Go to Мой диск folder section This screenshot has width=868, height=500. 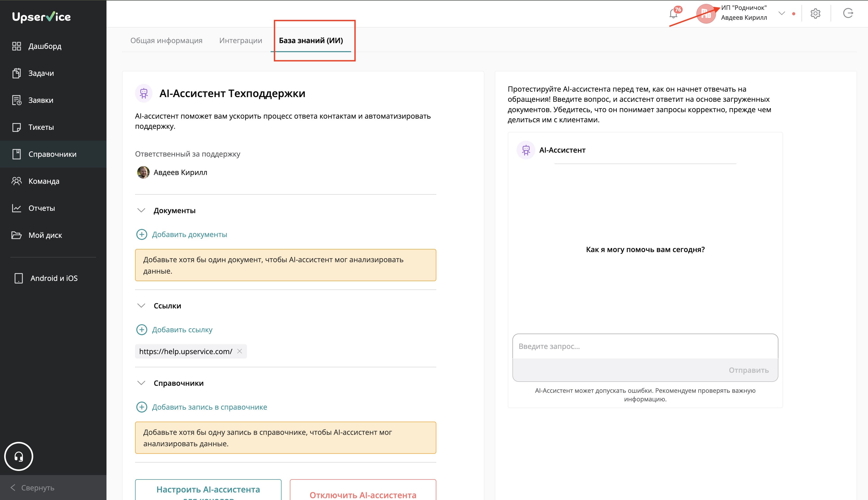pos(45,235)
